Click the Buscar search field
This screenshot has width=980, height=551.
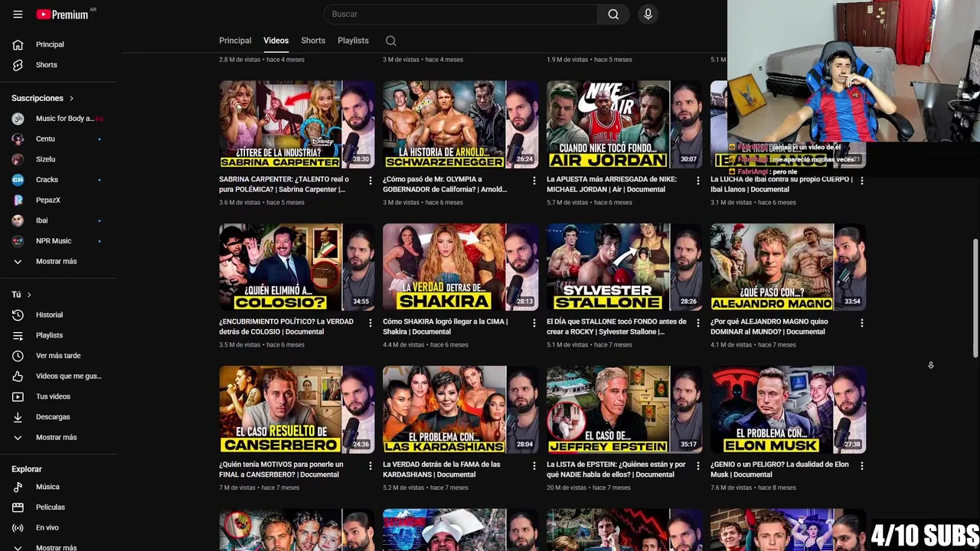click(x=460, y=14)
